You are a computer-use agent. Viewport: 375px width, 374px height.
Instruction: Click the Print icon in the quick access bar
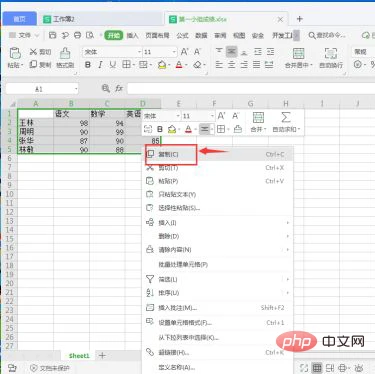(77, 35)
